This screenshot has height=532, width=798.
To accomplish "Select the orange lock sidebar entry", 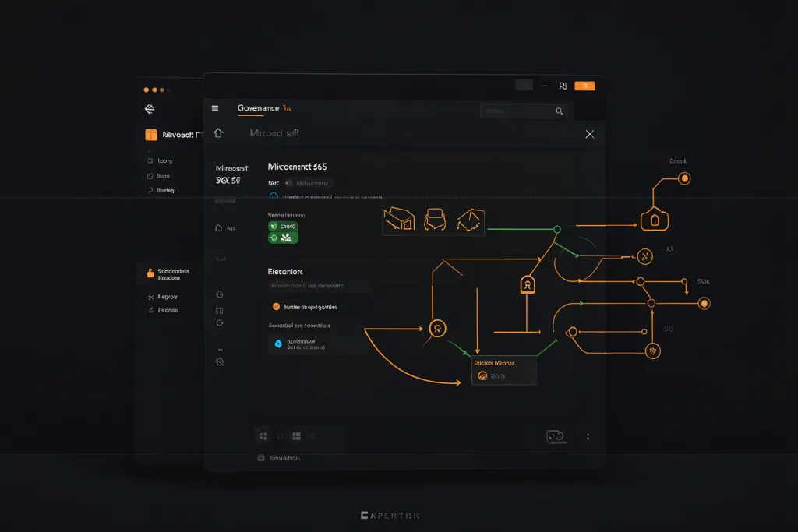I will point(168,274).
